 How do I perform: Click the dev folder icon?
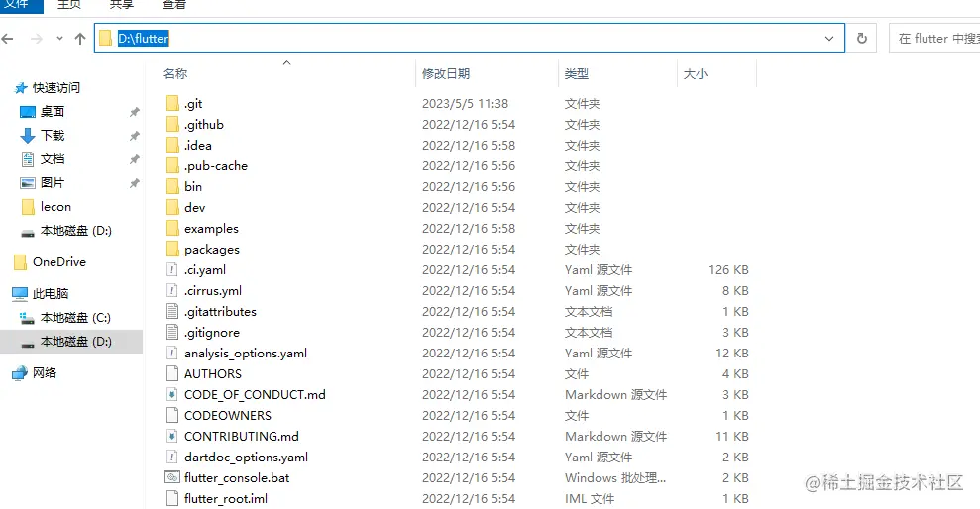(172, 207)
